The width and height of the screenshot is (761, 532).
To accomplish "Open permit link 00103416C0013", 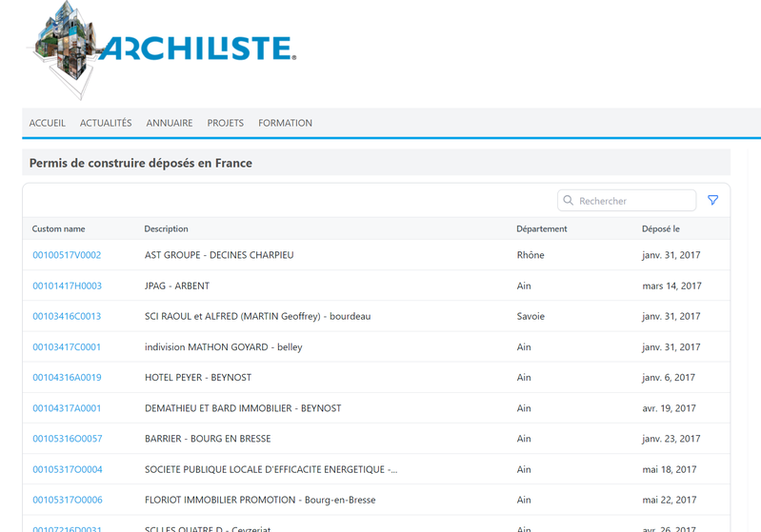I will pos(67,316).
